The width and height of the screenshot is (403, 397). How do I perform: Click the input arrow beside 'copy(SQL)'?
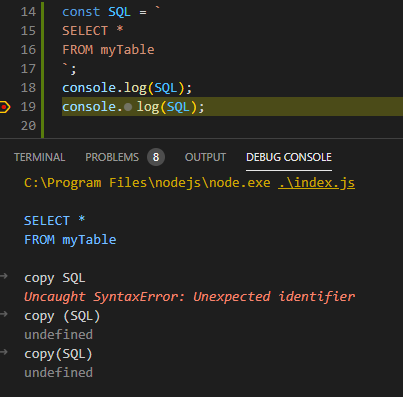4,352
